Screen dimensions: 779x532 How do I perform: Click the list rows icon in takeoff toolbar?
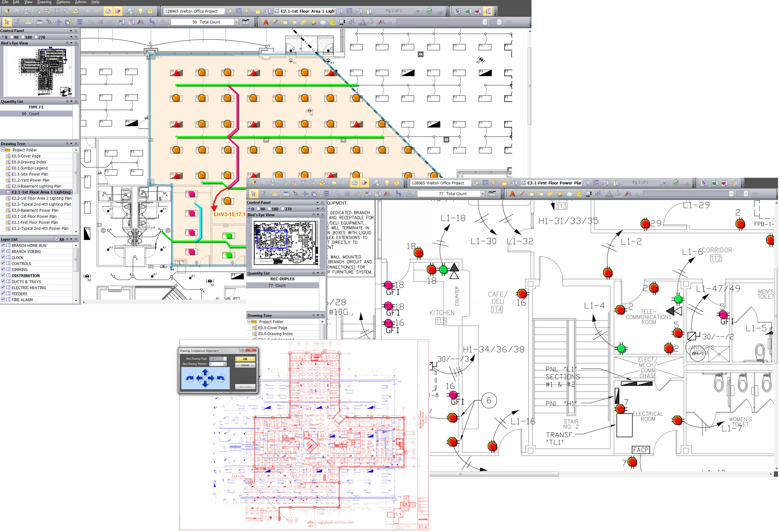(x=80, y=22)
